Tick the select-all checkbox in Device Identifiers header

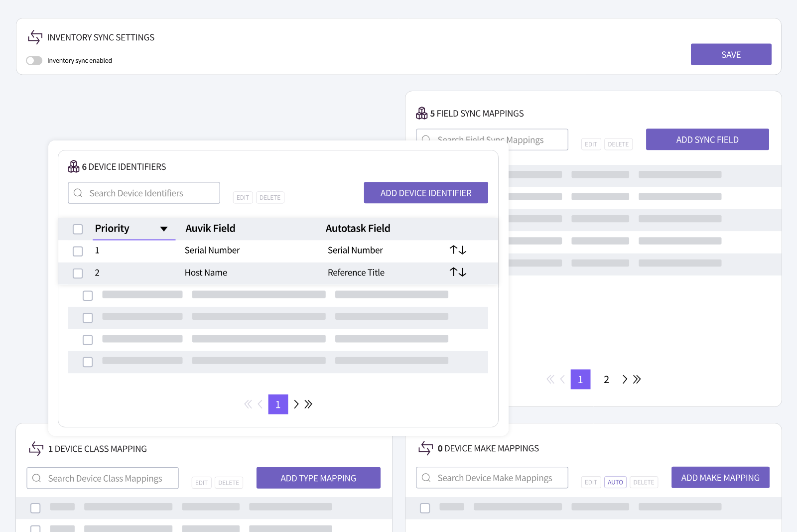[78, 229]
